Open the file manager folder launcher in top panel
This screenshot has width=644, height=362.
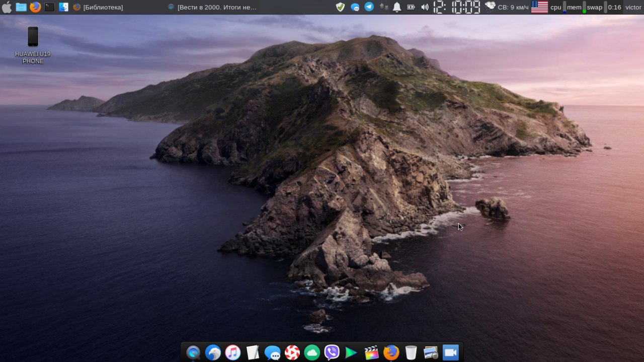coord(21,7)
